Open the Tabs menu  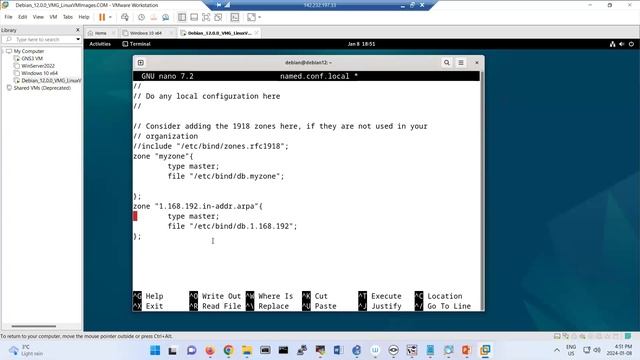[x=68, y=17]
